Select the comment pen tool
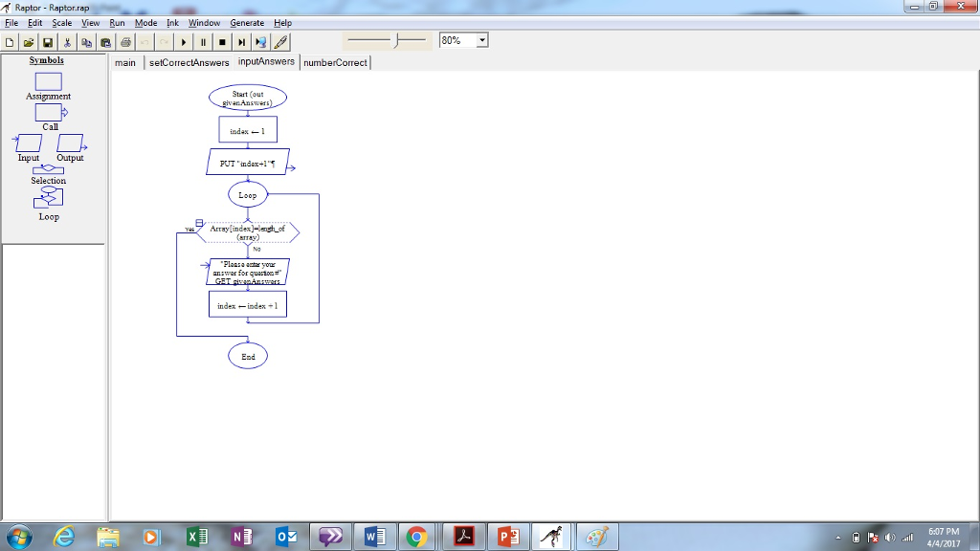 coord(280,41)
